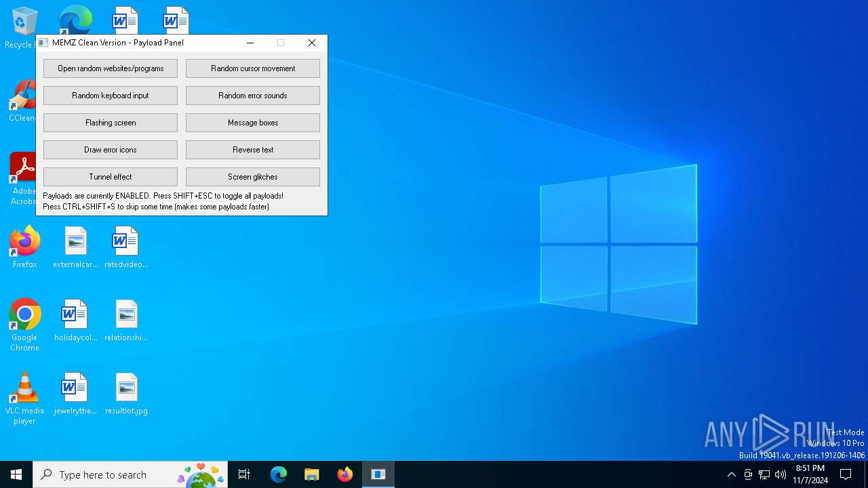Select Draw error icons payload
868x488 pixels.
pos(111,150)
